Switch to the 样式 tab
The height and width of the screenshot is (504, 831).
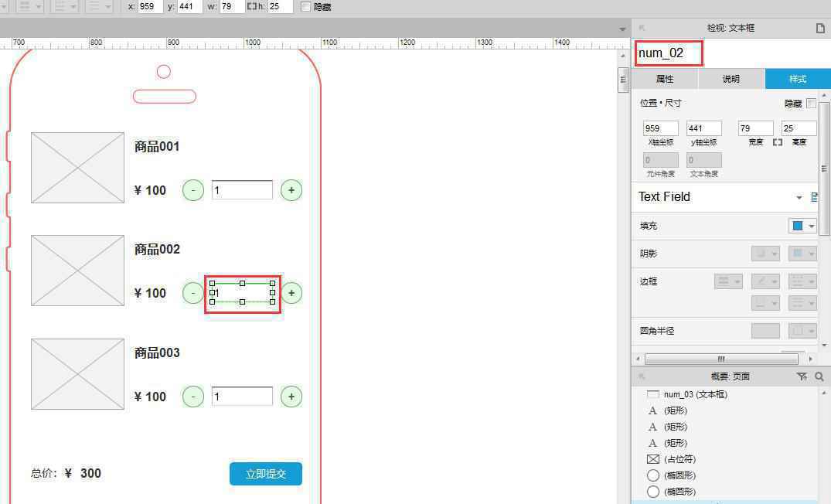[798, 79]
